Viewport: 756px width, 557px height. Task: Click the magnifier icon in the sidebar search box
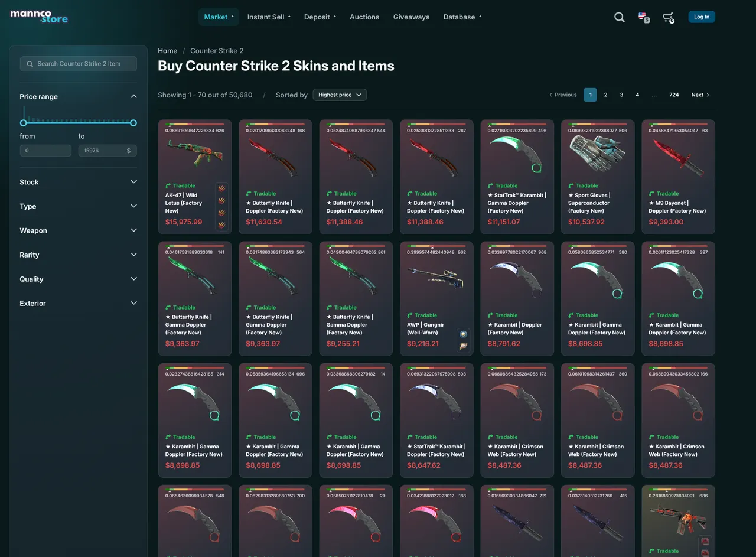tap(30, 64)
